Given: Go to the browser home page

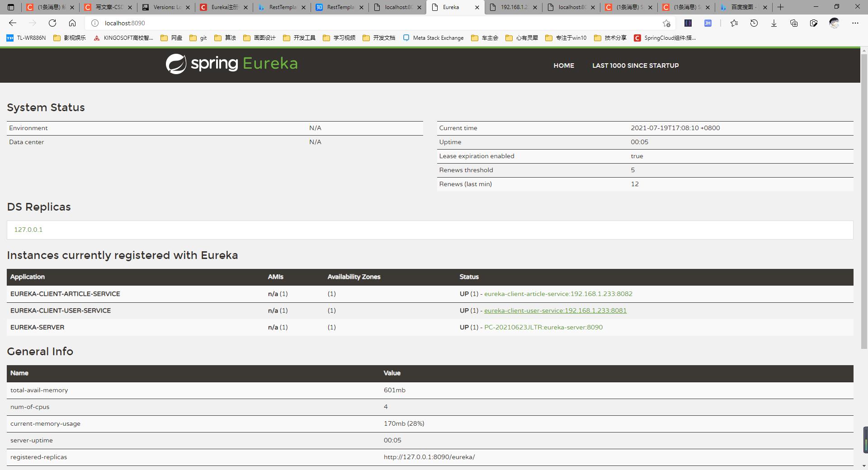Looking at the screenshot, I should click(72, 23).
